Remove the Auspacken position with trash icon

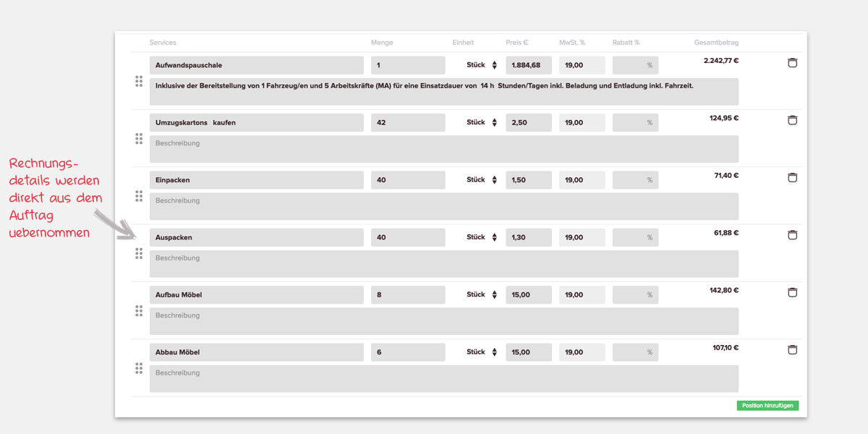pyautogui.click(x=792, y=235)
